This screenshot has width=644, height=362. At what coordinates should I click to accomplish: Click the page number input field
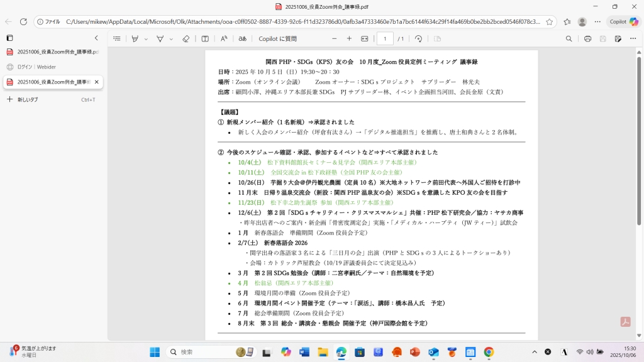384,38
